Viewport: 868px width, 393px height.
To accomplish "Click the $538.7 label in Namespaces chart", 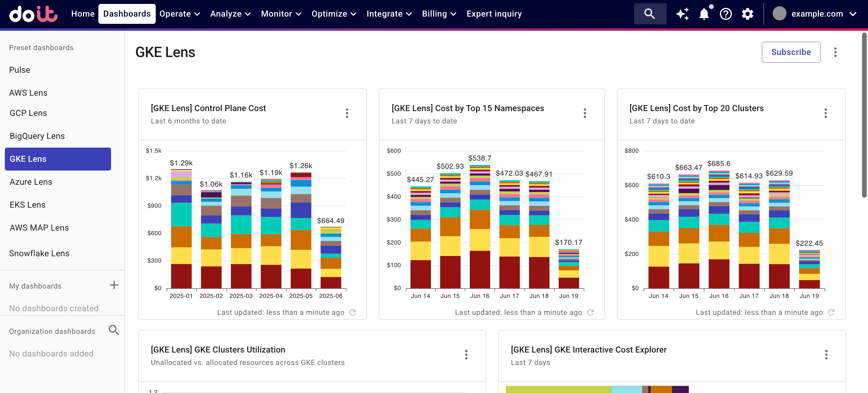I will pyautogui.click(x=480, y=158).
